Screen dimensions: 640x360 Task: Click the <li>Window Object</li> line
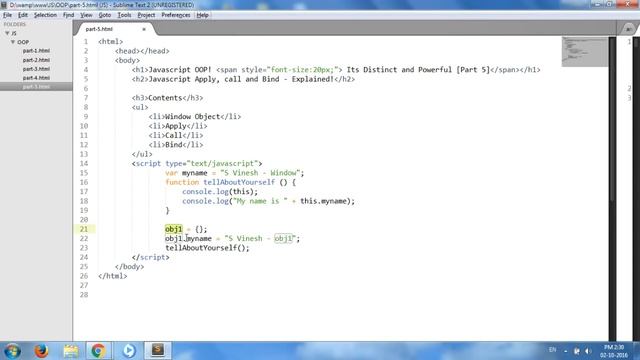[x=195, y=117]
